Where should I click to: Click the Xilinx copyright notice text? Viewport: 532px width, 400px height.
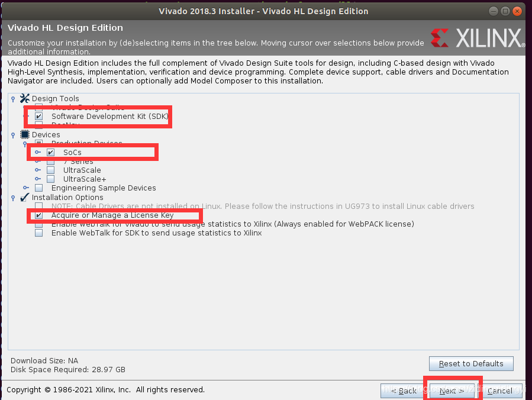[105, 390]
